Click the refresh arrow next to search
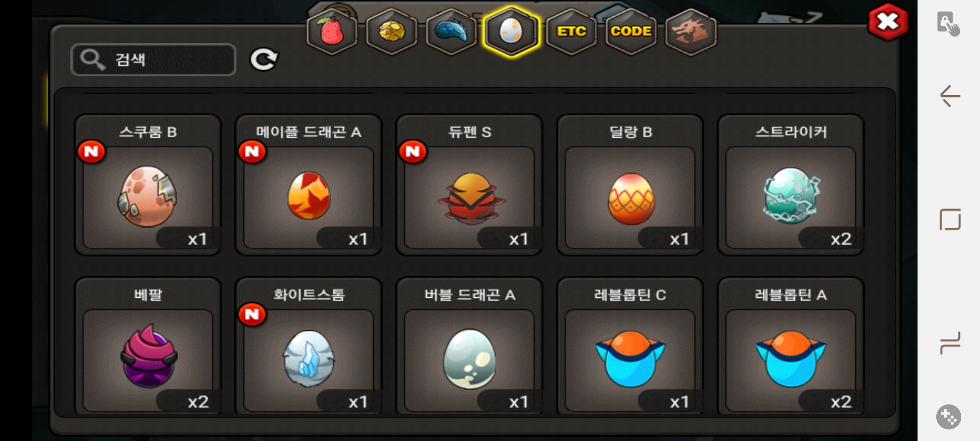Viewport: 980px width, 441px height. point(264,60)
